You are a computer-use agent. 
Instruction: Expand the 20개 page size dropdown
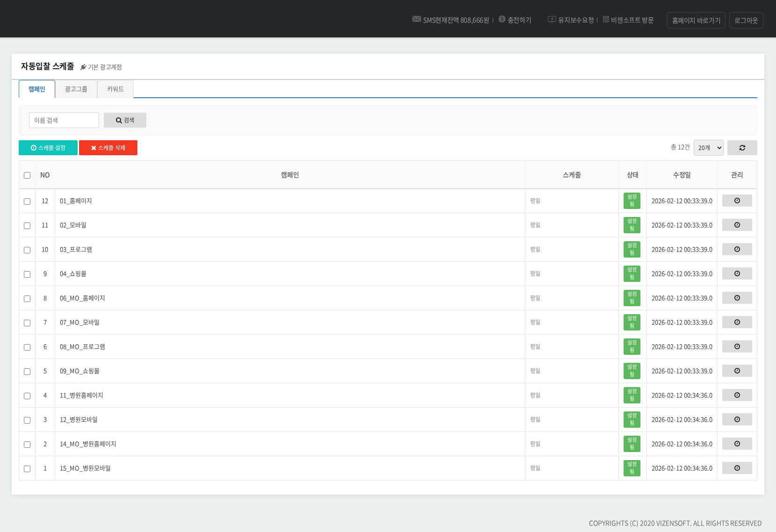point(708,148)
